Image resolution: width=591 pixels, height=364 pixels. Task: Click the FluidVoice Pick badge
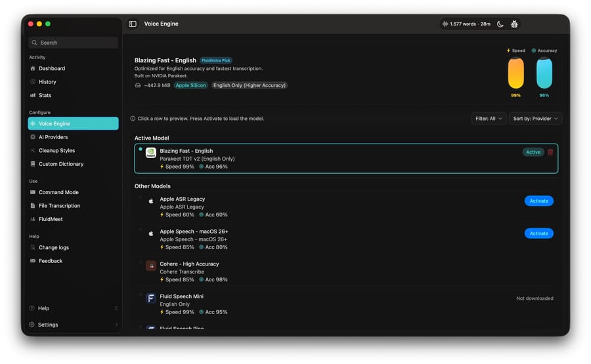pos(215,60)
